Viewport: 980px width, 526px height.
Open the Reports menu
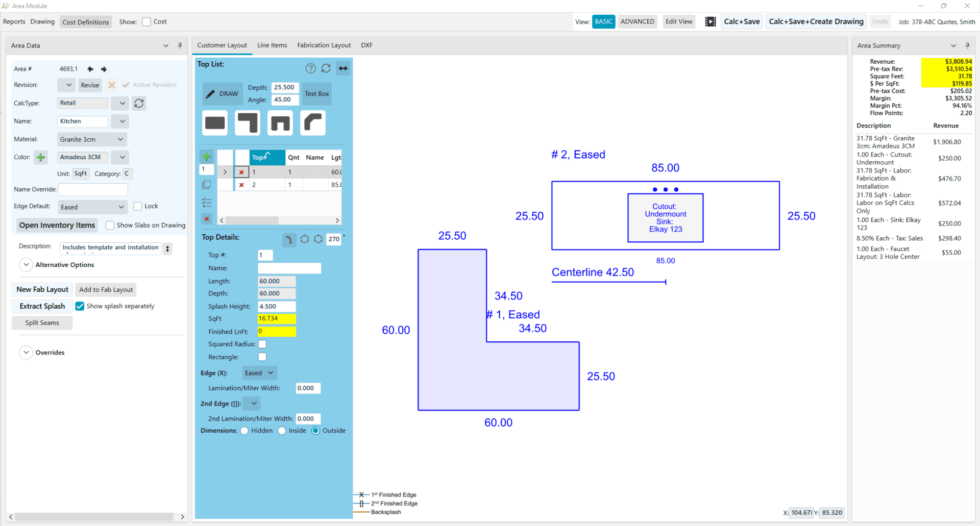14,21
